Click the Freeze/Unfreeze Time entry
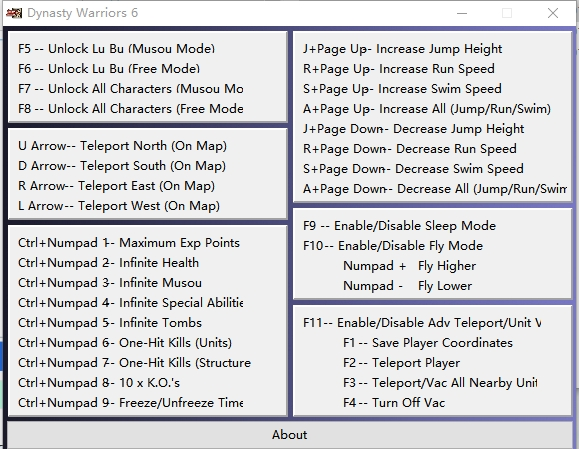The width and height of the screenshot is (579, 449). [x=130, y=402]
